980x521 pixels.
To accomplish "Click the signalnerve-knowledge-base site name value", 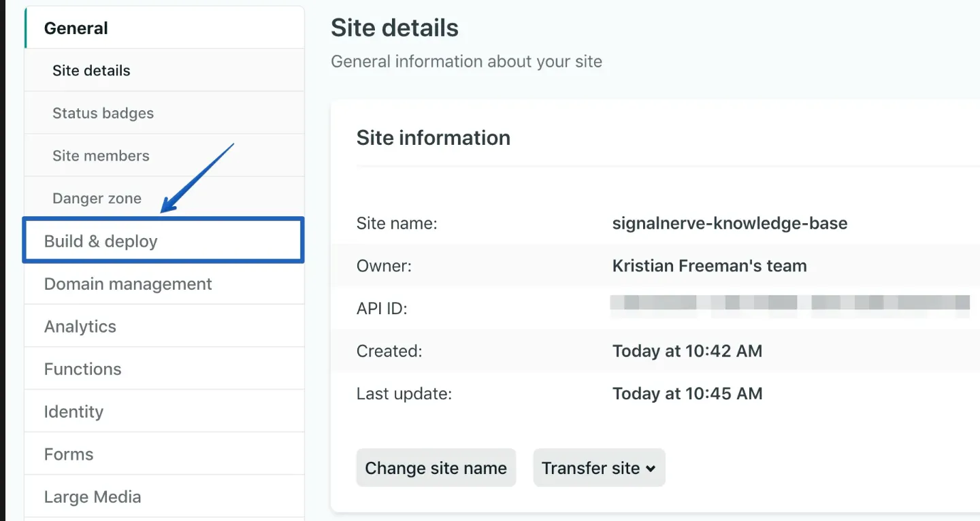I will click(730, 223).
